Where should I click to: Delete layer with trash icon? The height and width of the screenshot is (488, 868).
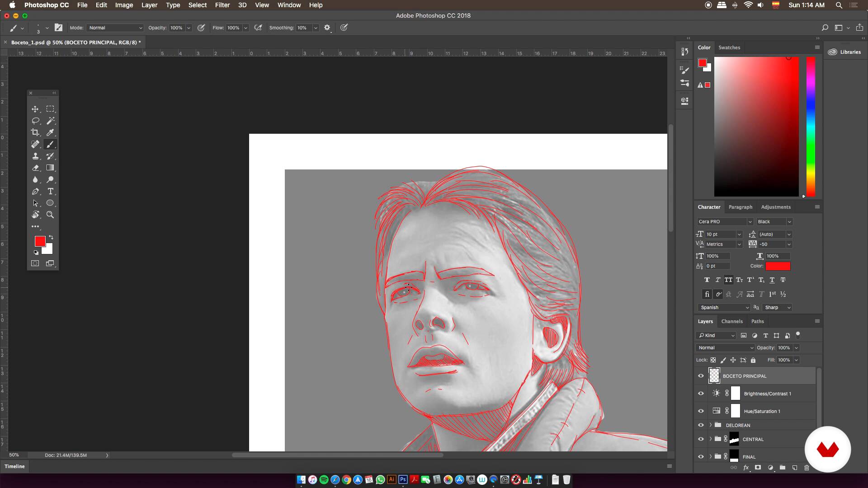click(x=807, y=468)
